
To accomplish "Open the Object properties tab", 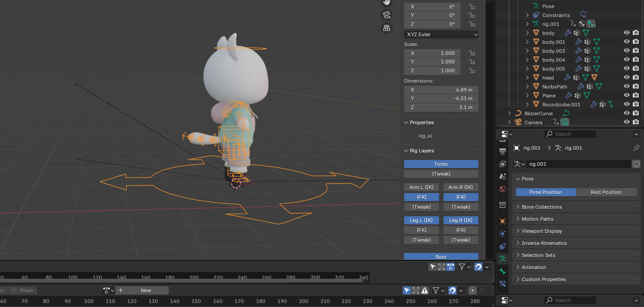I will pos(503,221).
